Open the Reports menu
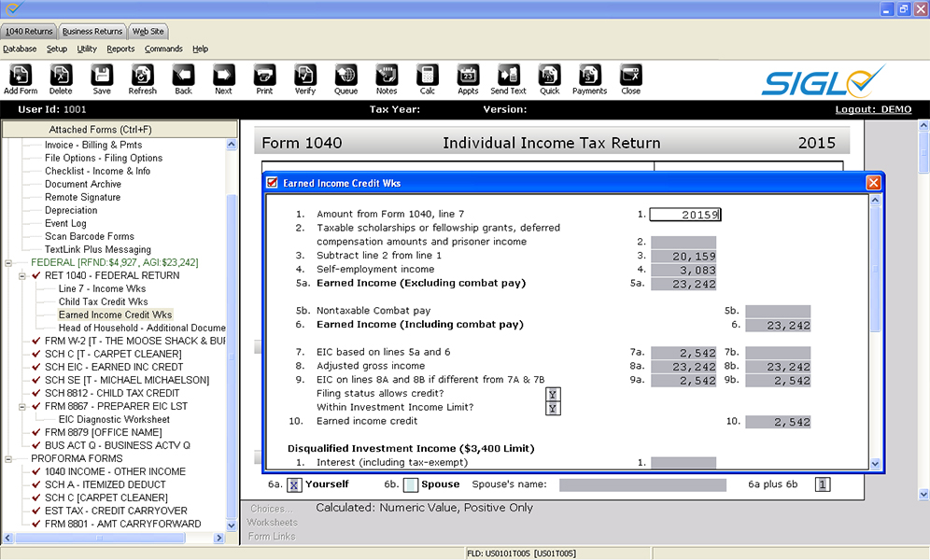The height and width of the screenshot is (560, 930). tap(120, 49)
